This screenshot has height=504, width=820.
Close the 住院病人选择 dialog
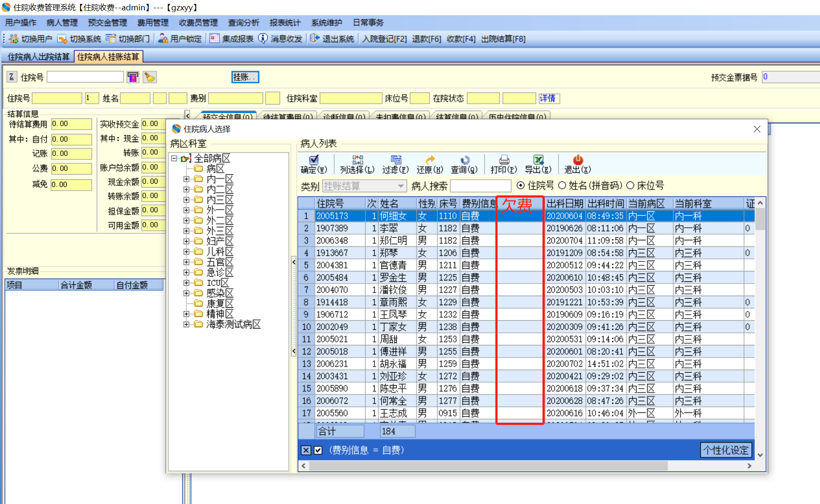coord(757,129)
